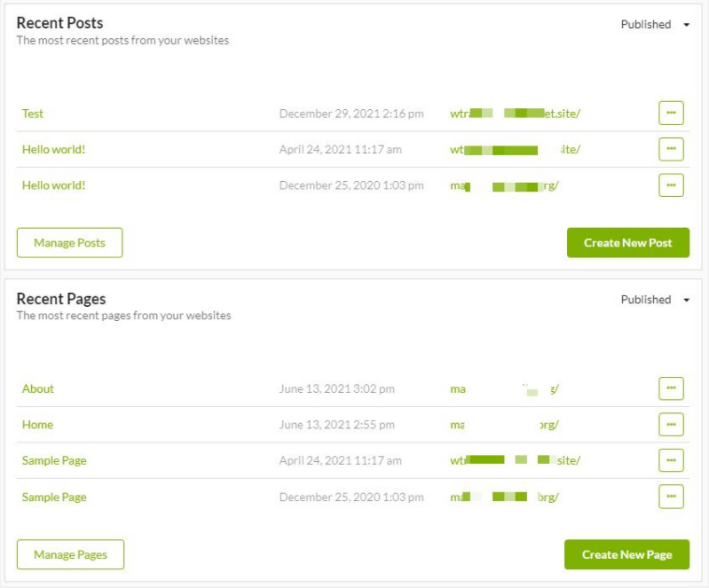Open options for Sample Page dated December 25, 2020
Image resolution: width=709 pixels, height=588 pixels.
(671, 497)
